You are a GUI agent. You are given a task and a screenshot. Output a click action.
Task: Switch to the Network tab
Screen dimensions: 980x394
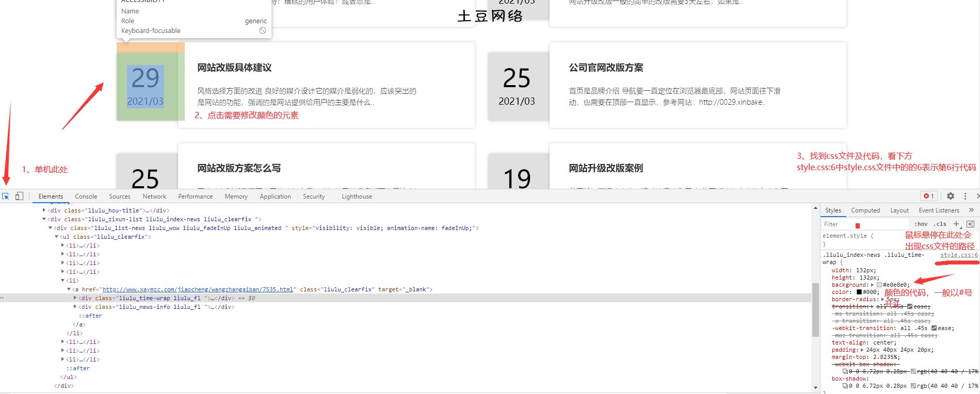click(154, 196)
